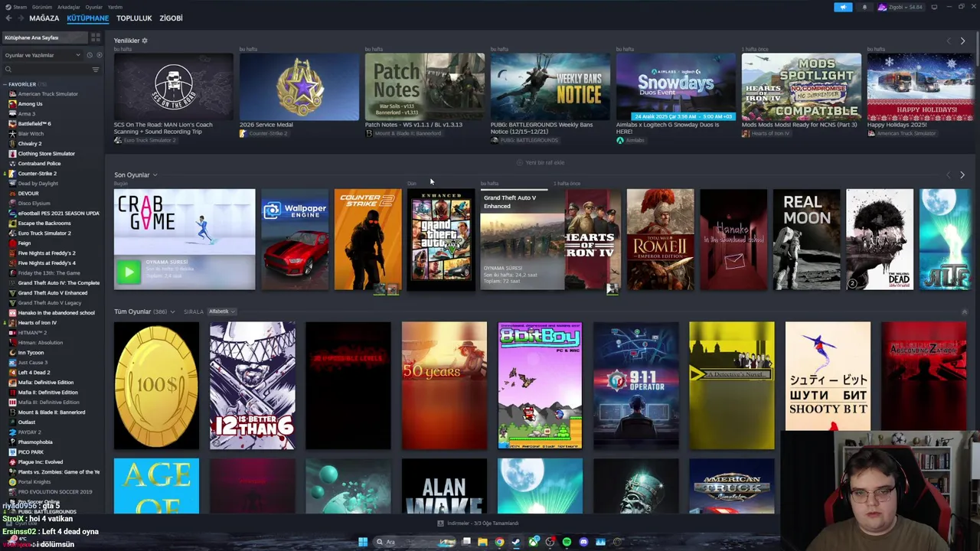
Task: Open the Wallpaper Engine tile
Action: (294, 240)
